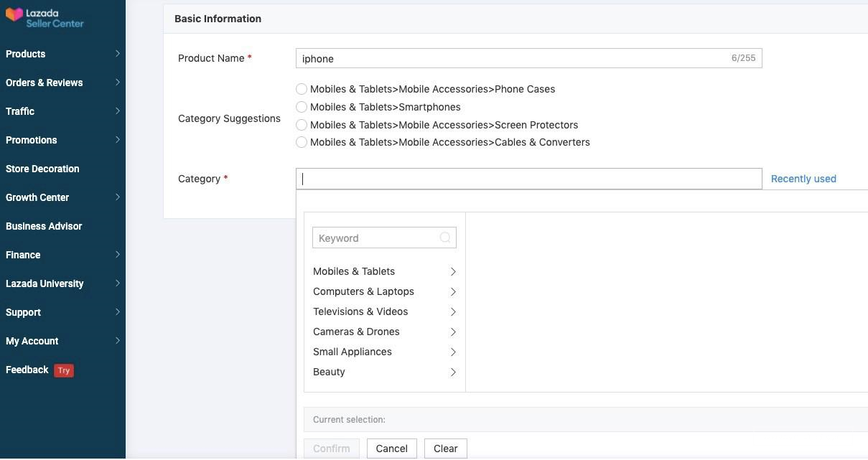Screen dimensions: 868x460
Task: Expand the Promotions sidebar section
Action: click(x=62, y=140)
